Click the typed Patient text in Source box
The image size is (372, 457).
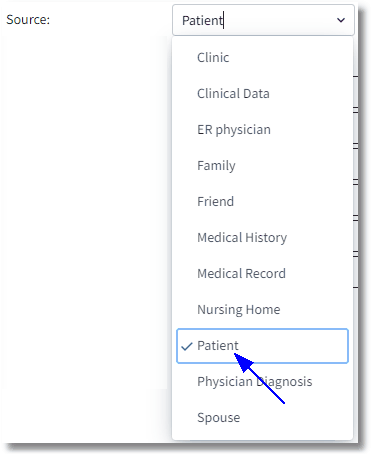tap(202, 21)
